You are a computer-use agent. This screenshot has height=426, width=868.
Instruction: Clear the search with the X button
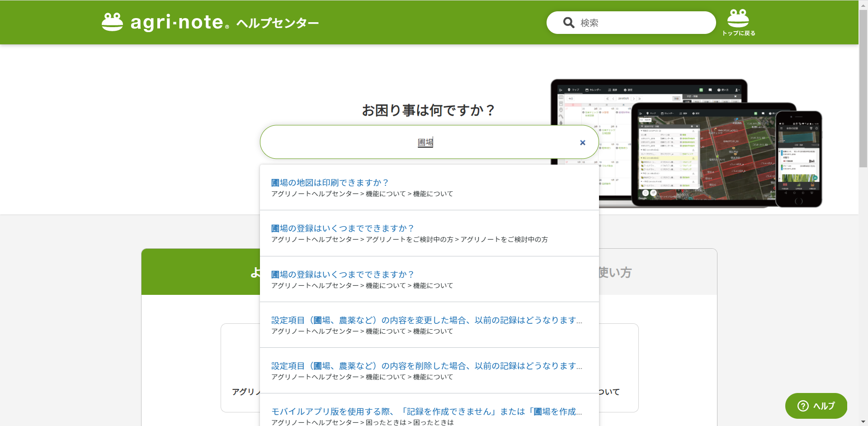pyautogui.click(x=583, y=142)
